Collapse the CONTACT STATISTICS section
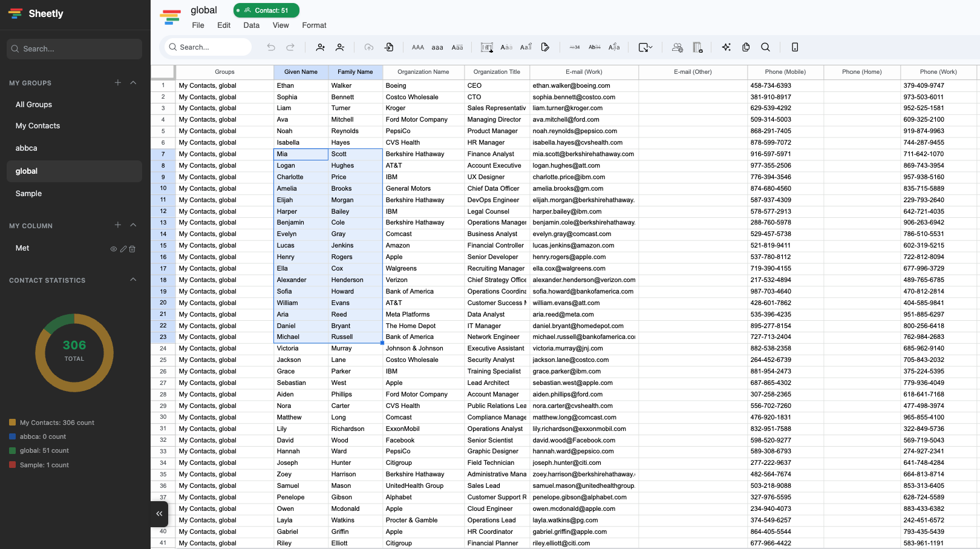 133,280
